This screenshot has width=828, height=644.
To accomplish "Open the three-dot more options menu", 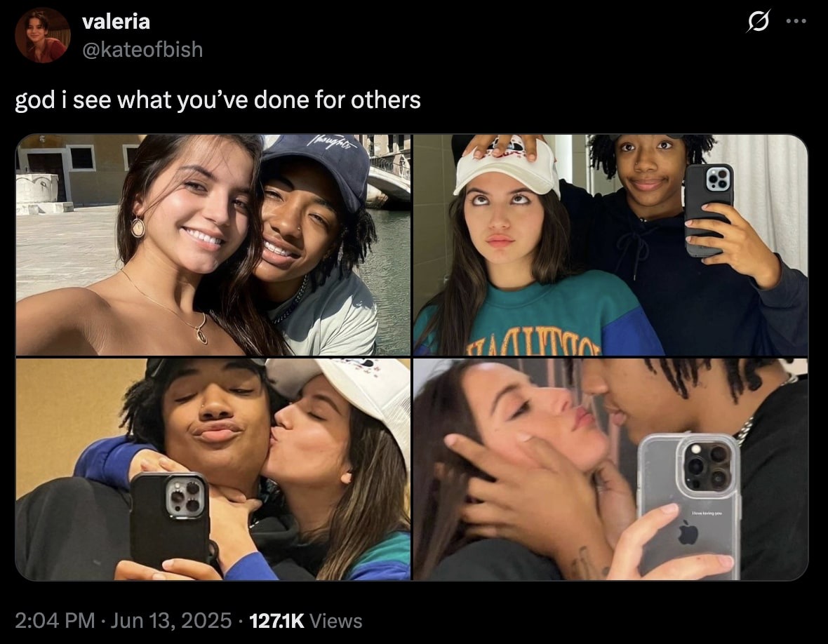I will (x=796, y=21).
